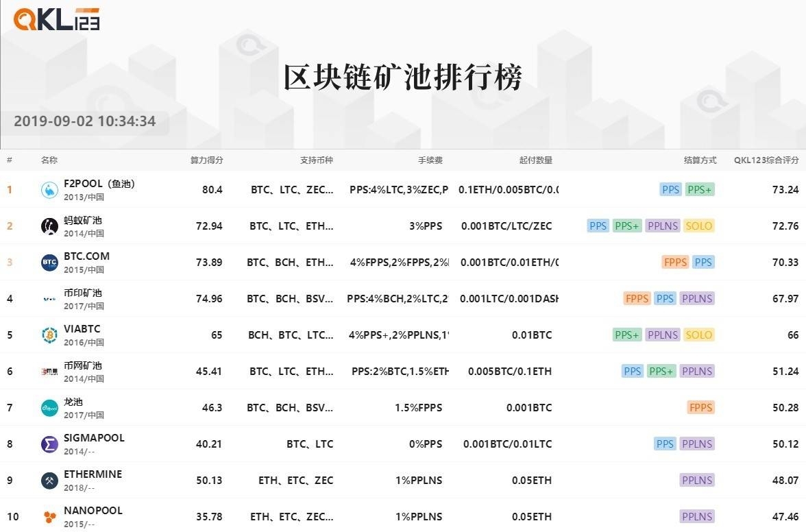Open the F2POOL (鱼池) pool name link
806x532 pixels.
coord(99,184)
